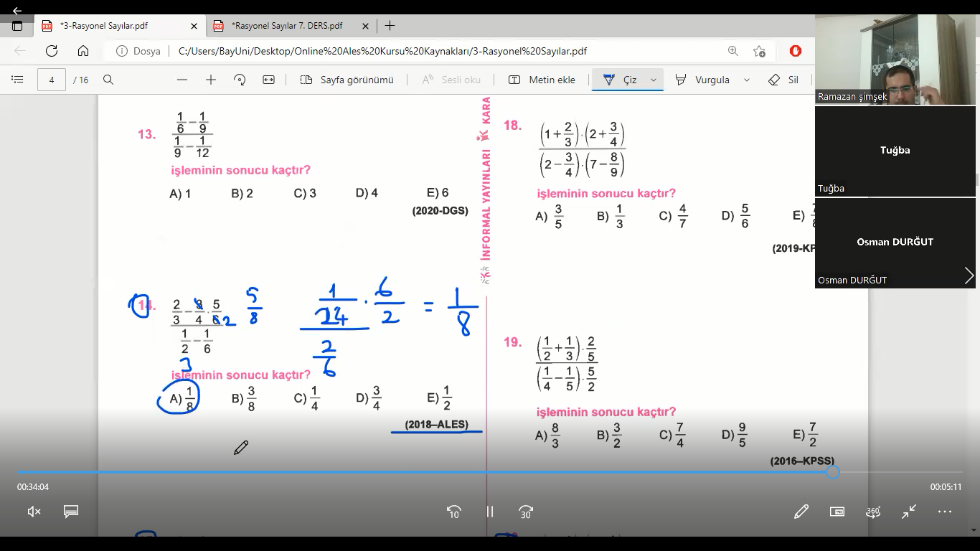Click the page number field showing 4
The width and height of the screenshot is (980, 551).
52,80
